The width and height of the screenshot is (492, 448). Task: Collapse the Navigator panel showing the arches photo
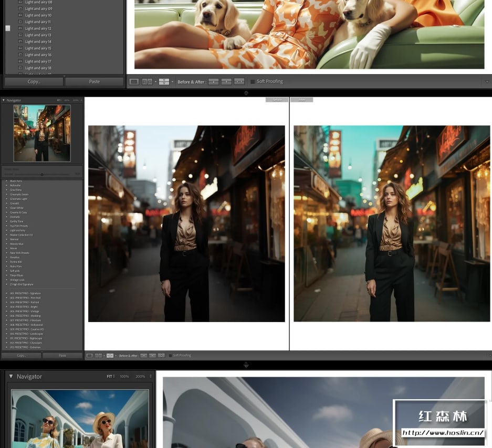click(x=11, y=377)
